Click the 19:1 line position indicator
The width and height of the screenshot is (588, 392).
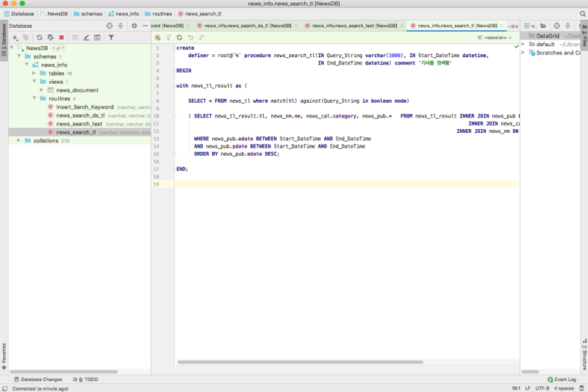516,388
